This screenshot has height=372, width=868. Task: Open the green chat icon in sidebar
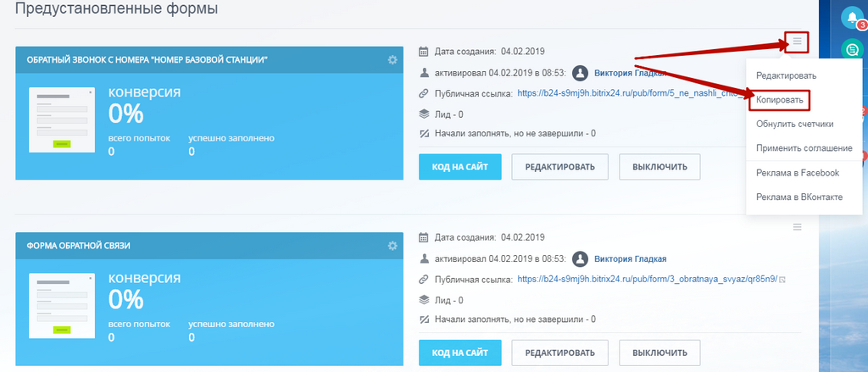click(852, 49)
